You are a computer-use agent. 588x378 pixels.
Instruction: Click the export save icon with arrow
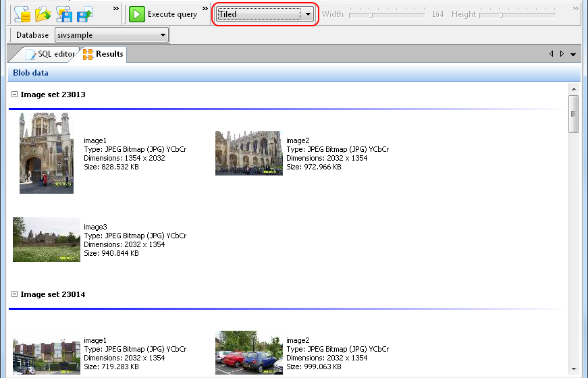pyautogui.click(x=85, y=13)
